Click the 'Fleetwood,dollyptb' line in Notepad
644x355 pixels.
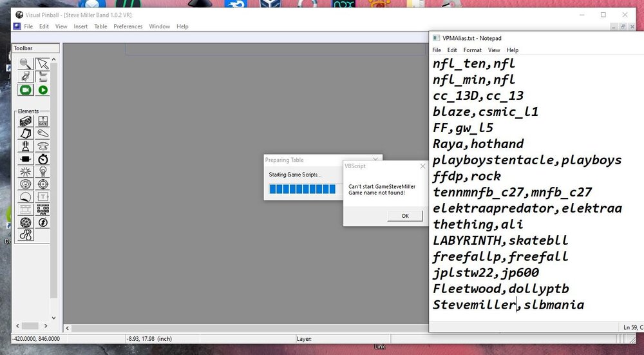(500, 289)
